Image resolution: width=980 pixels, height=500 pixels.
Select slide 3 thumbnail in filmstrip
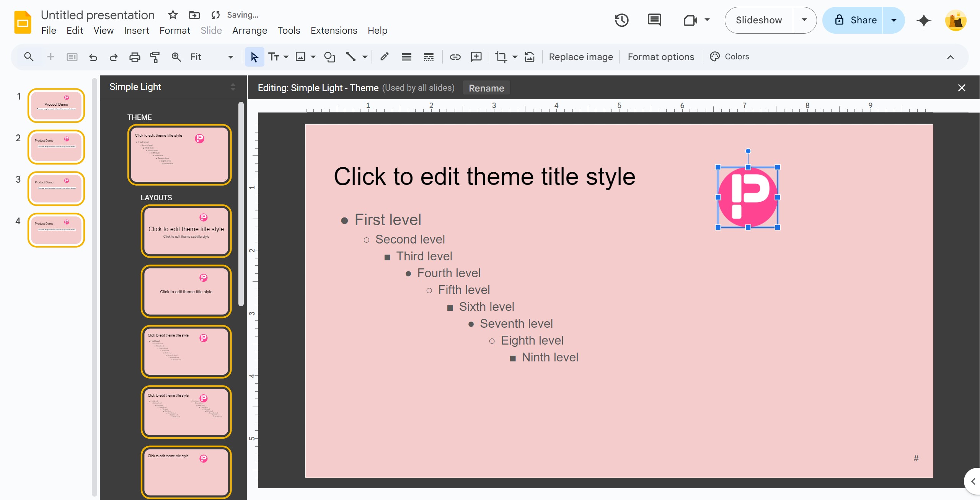coord(56,188)
